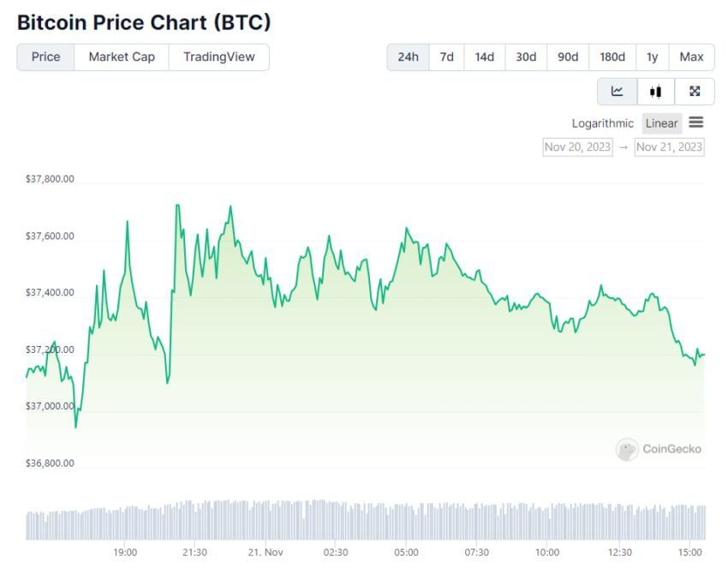The image size is (728, 574).
Task: Click the volume bars navigator strip
Action: tap(366, 521)
